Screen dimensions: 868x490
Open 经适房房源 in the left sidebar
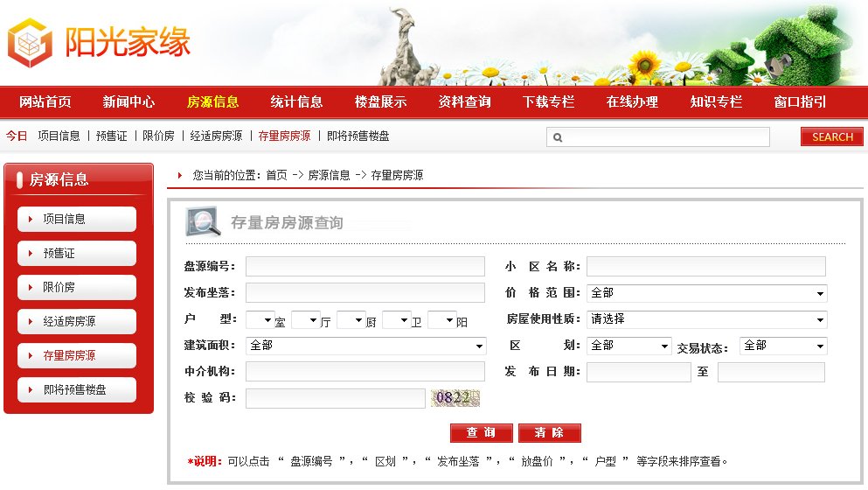click(x=77, y=321)
